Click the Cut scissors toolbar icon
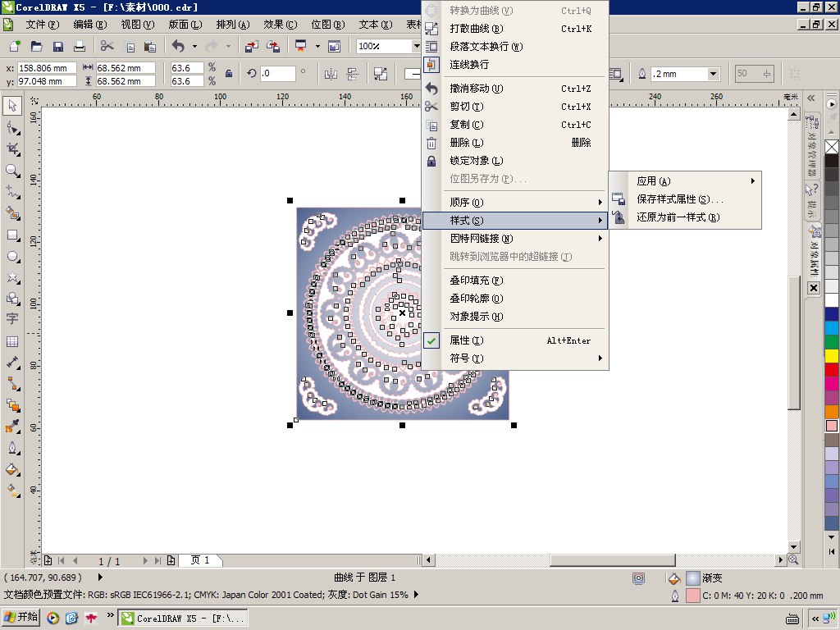Viewport: 840px width, 630px height. (107, 47)
